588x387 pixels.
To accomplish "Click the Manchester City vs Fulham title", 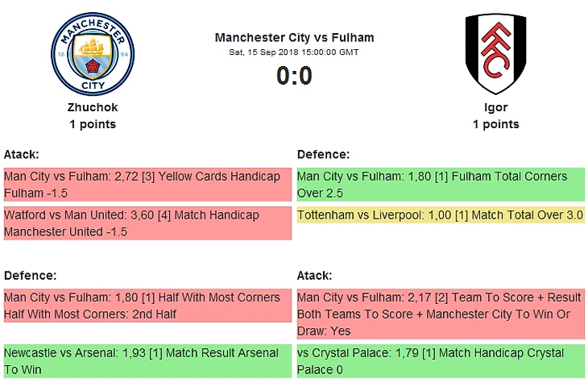I will point(294,38).
